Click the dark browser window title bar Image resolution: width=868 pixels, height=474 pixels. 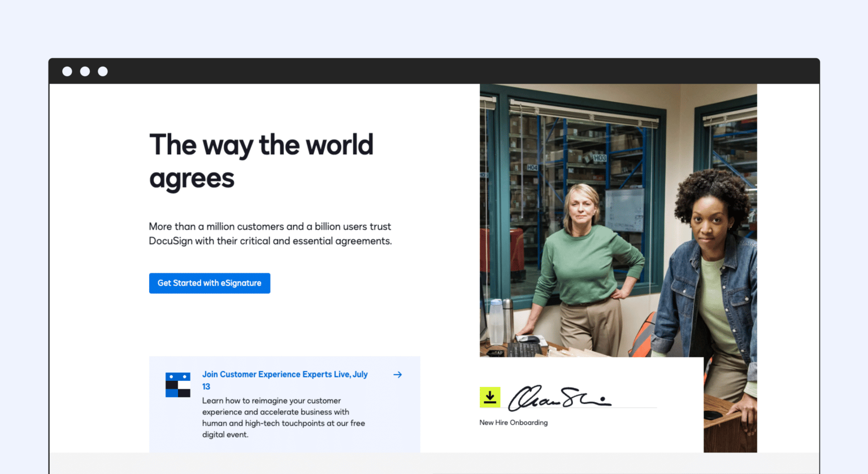coord(452,71)
